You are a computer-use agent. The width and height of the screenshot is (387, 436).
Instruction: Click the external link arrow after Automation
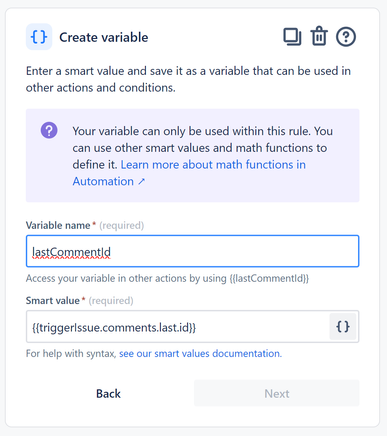pos(142,181)
